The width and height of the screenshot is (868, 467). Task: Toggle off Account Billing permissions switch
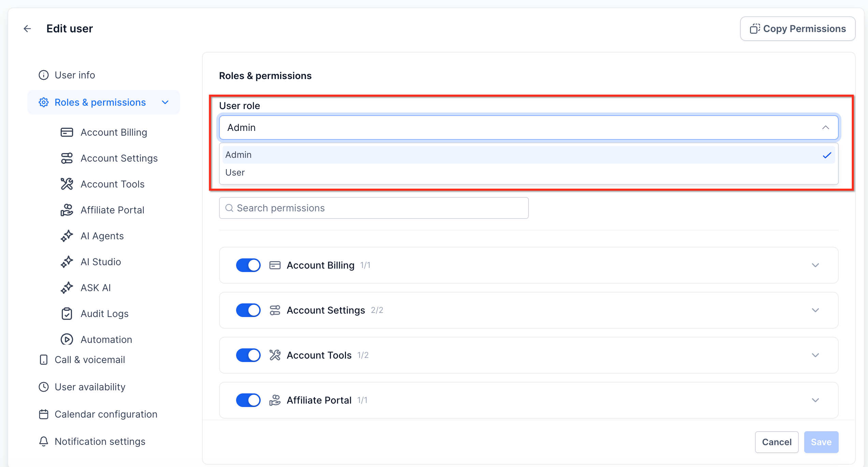pyautogui.click(x=248, y=265)
